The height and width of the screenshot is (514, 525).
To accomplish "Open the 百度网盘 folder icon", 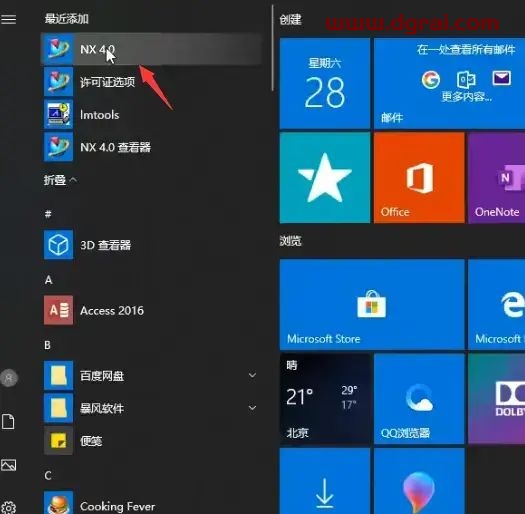I will click(x=58, y=375).
